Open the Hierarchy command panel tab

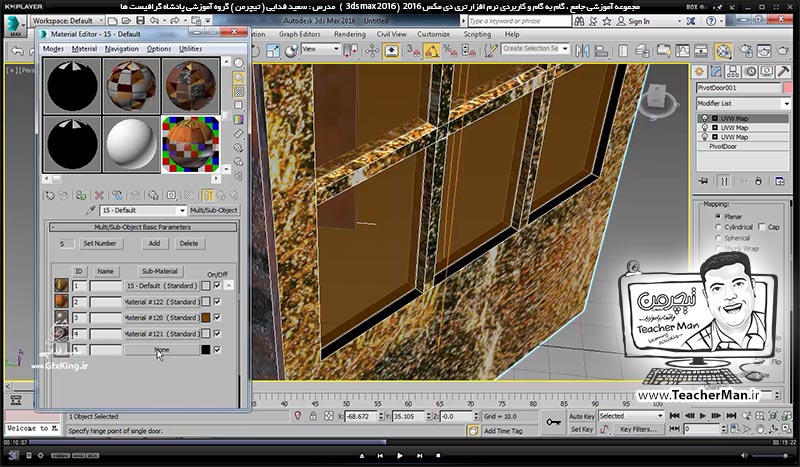click(733, 72)
